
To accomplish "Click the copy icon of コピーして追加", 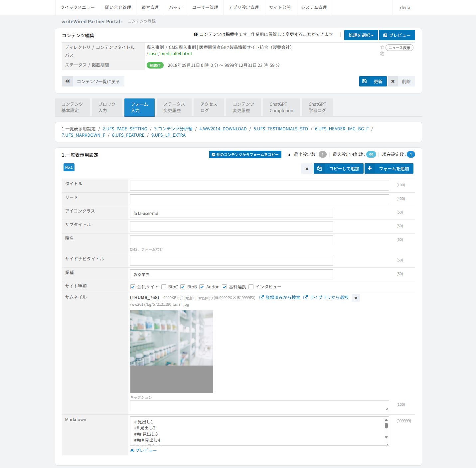I will [x=320, y=168].
